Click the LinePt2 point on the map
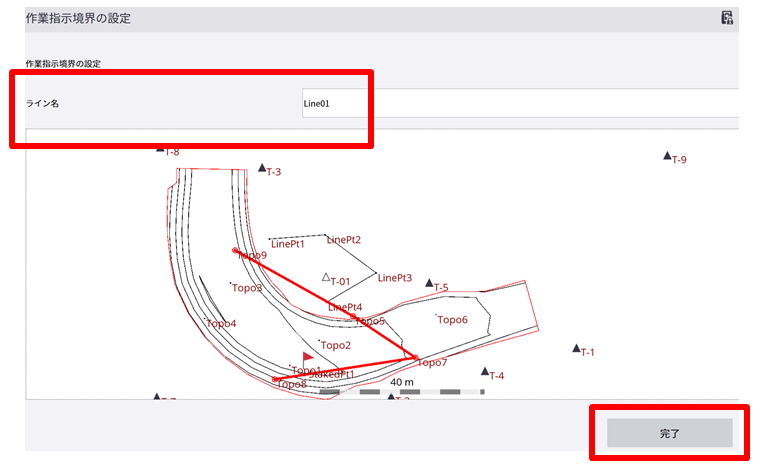760x468 pixels. tap(326, 236)
